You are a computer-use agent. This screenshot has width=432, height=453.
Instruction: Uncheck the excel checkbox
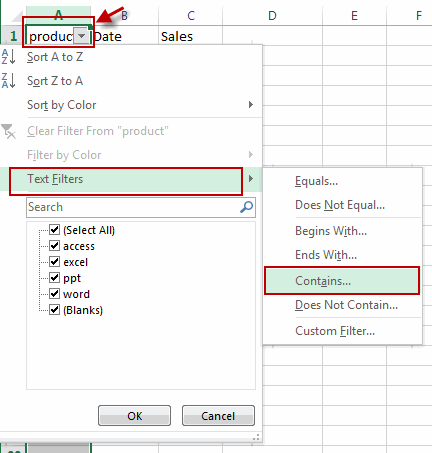pos(54,261)
